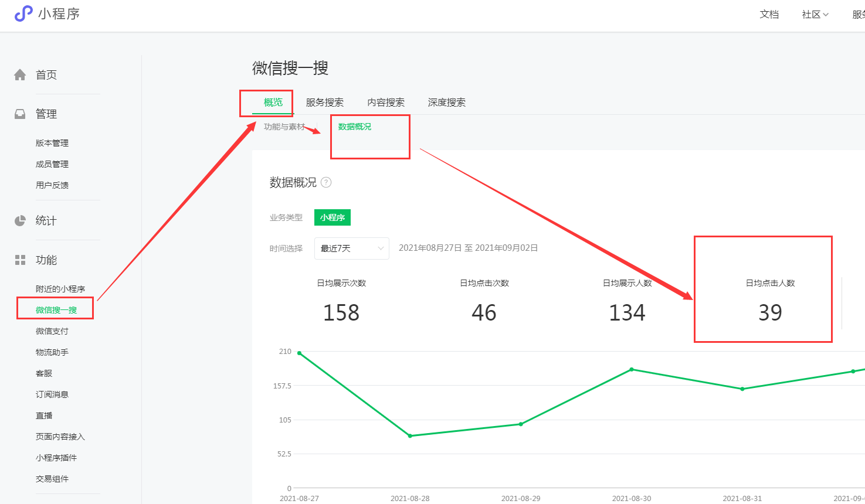Switch to the 概览 tab
Image resolution: width=865 pixels, height=504 pixels.
(273, 103)
